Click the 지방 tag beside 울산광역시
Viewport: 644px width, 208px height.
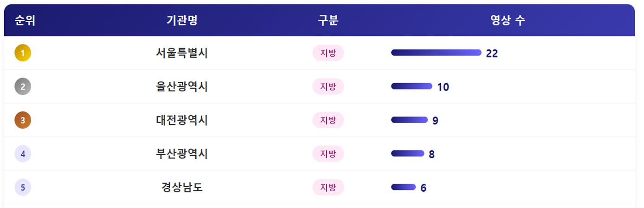click(x=328, y=86)
